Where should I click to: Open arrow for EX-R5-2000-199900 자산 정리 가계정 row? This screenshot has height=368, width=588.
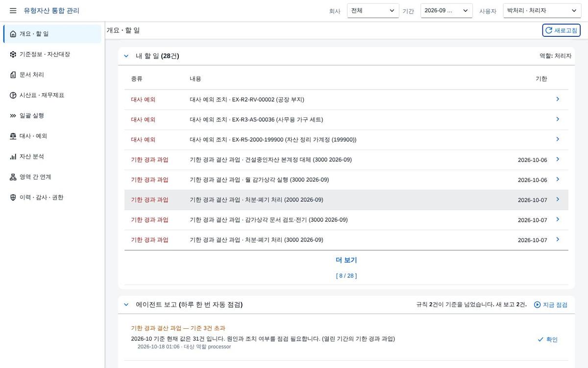(x=558, y=139)
